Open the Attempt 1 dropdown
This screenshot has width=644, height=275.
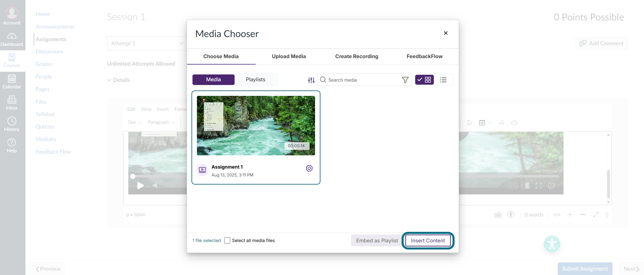pyautogui.click(x=147, y=44)
